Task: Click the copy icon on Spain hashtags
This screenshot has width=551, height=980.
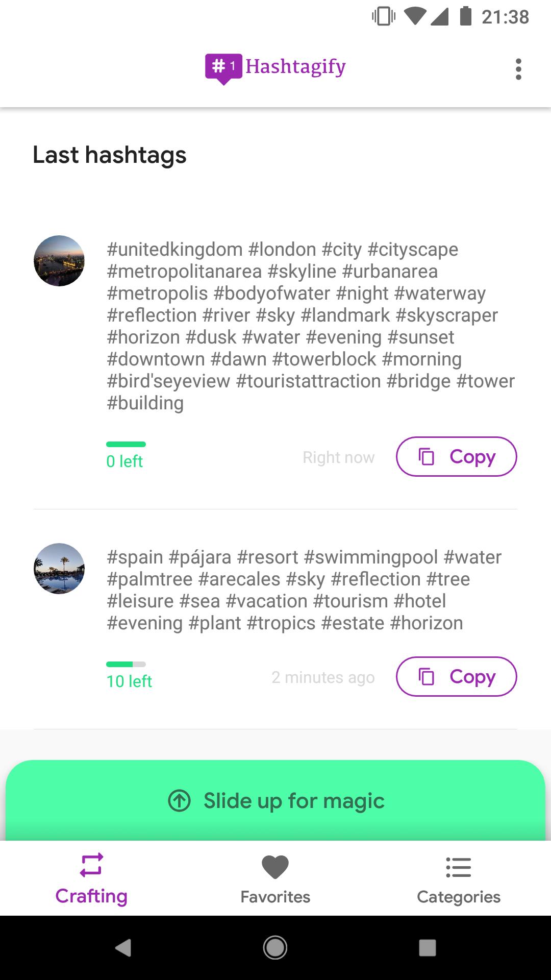Action: pos(427,676)
